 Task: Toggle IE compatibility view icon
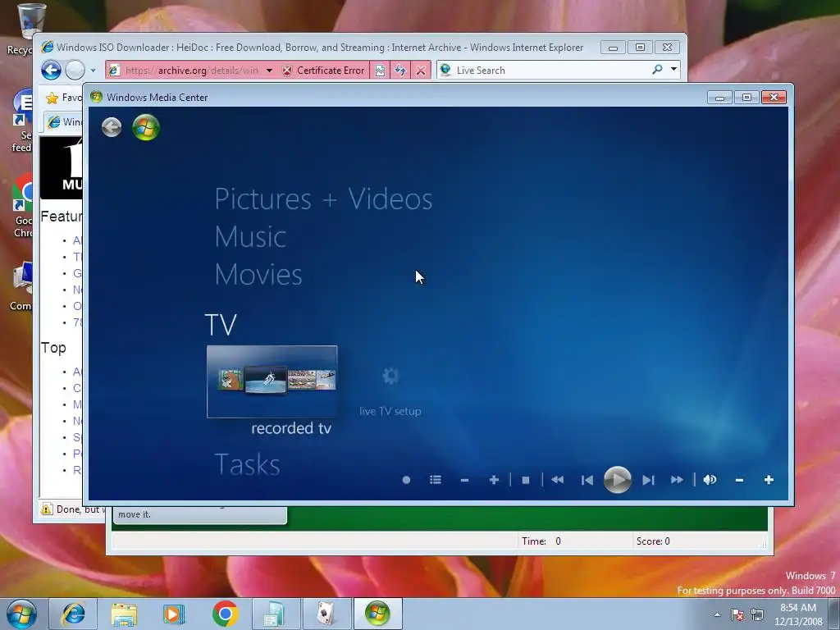tap(380, 71)
